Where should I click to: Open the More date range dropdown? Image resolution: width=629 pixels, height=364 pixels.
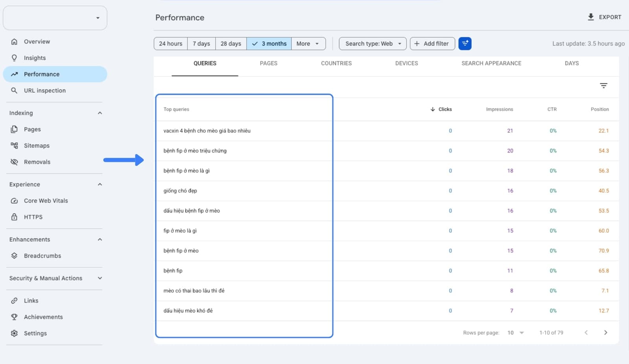308,44
